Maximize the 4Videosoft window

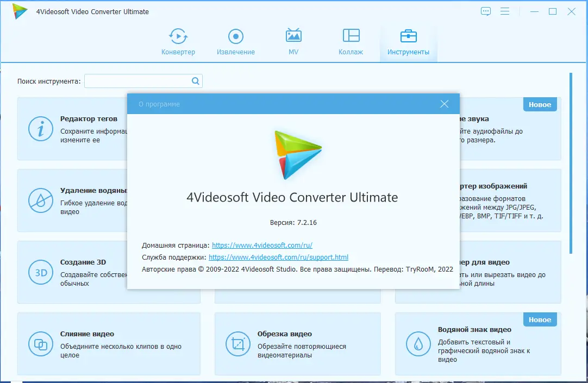tap(552, 11)
